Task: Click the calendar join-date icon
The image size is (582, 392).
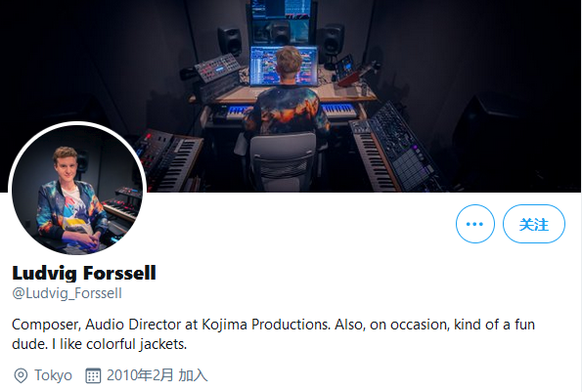Action: pyautogui.click(x=93, y=375)
